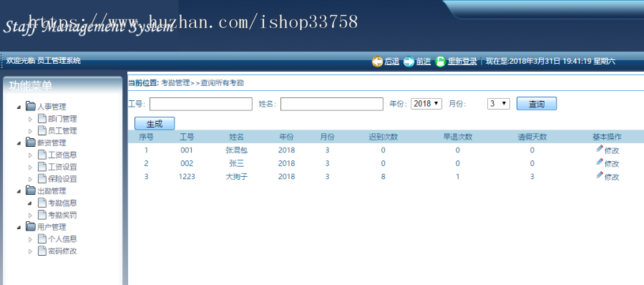The height and width of the screenshot is (285, 644).
Task: Click 修改 link for 张混包
Action: pyautogui.click(x=612, y=151)
